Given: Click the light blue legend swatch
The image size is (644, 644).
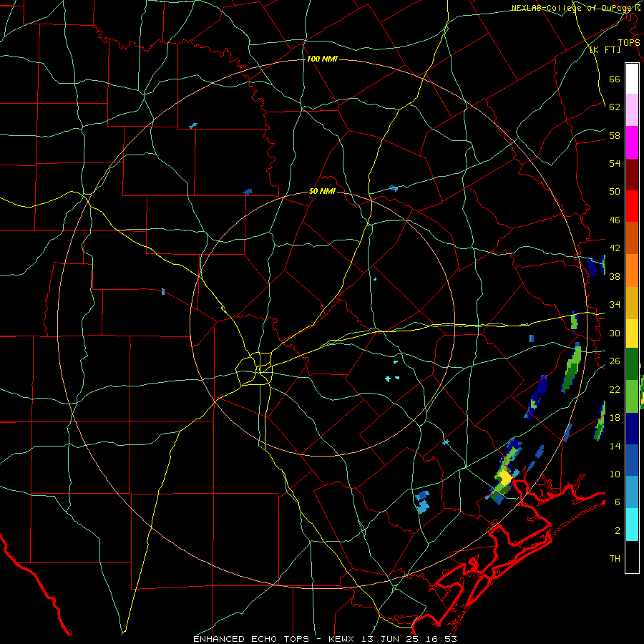Looking at the screenshot, I should (x=632, y=492).
